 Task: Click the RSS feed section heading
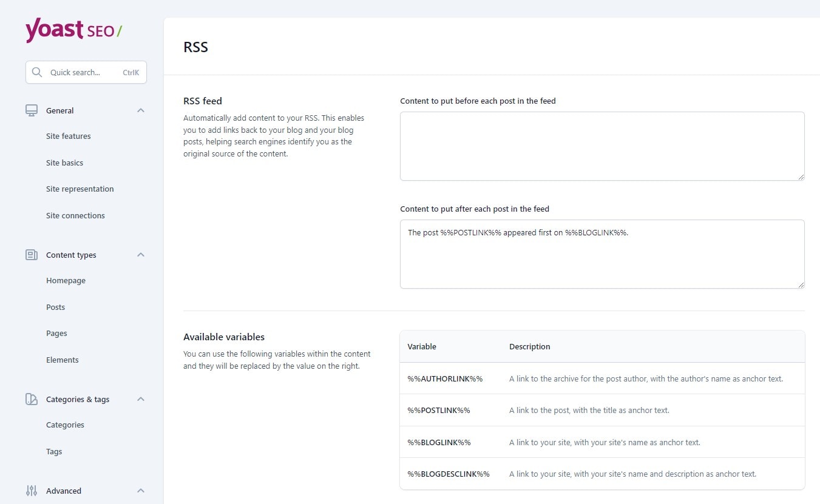[203, 101]
